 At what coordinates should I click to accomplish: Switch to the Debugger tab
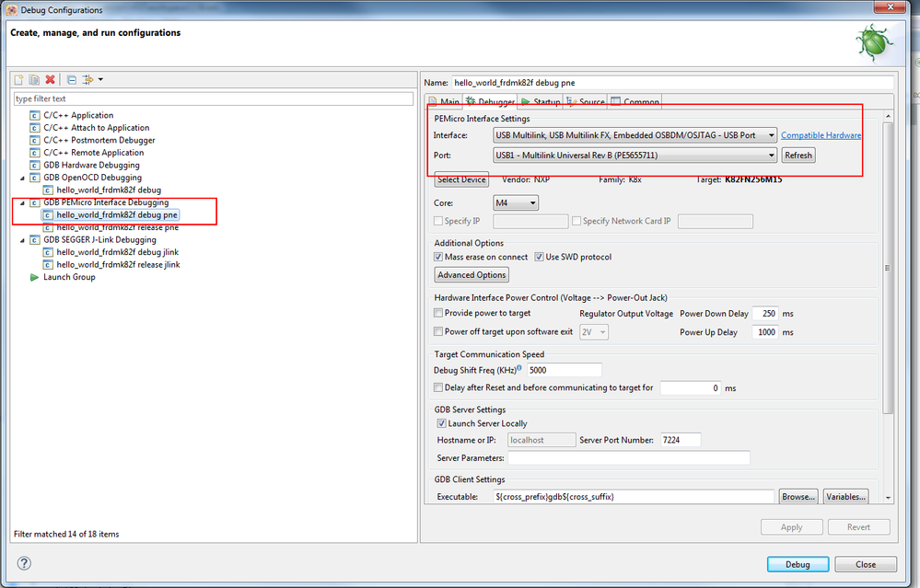[x=490, y=101]
